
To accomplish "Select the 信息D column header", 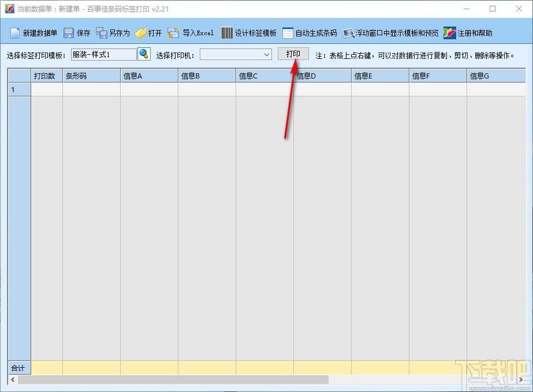I will (x=323, y=76).
